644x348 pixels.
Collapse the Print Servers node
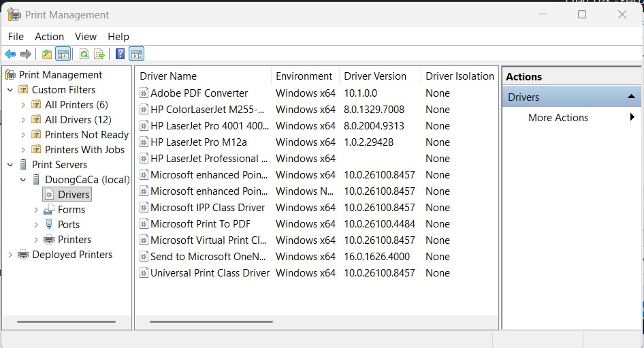pos(10,165)
